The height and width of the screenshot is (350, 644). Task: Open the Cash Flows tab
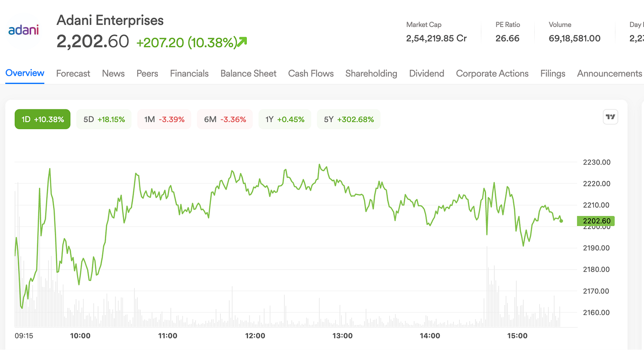pos(311,73)
